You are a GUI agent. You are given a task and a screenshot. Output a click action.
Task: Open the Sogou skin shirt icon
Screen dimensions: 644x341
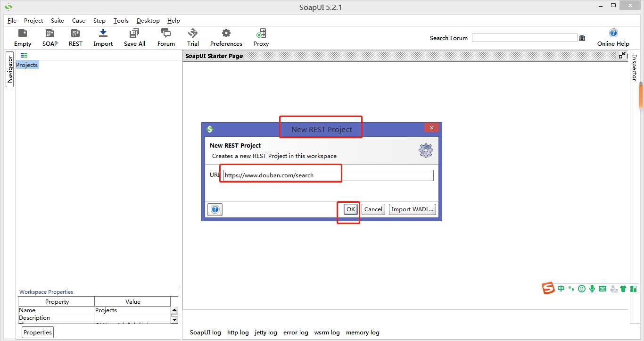[x=623, y=289]
